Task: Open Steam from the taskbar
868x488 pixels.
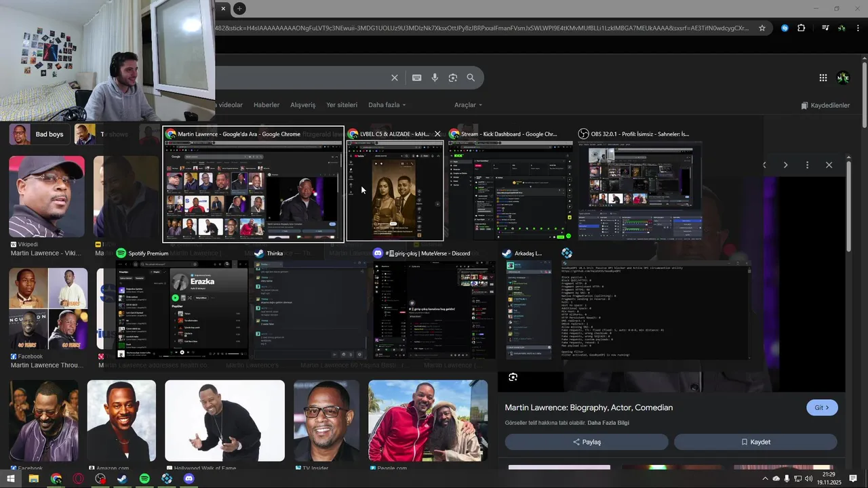Action: click(122, 479)
